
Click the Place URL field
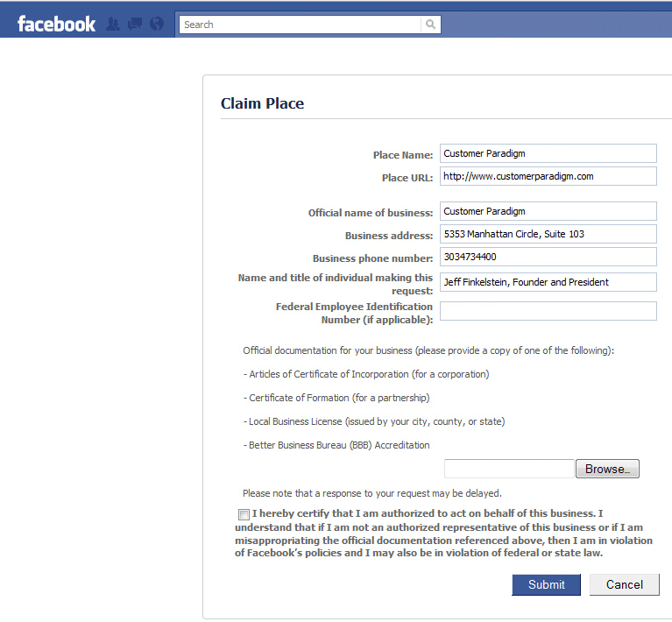(548, 176)
